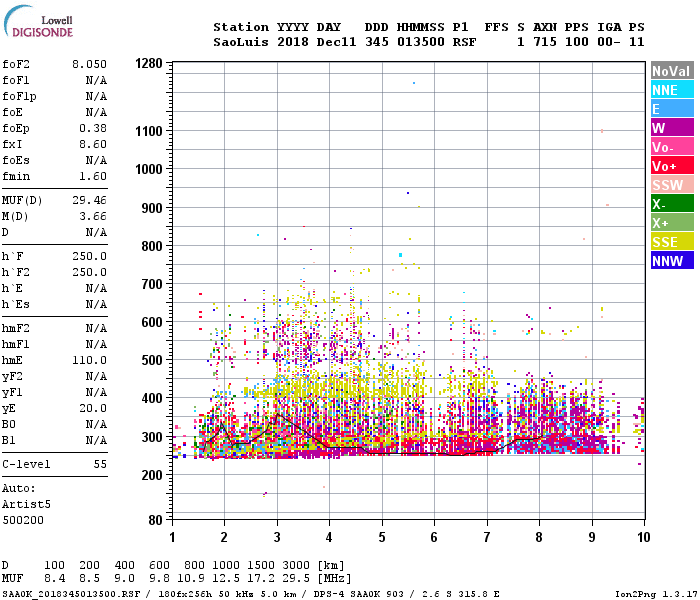The width and height of the screenshot is (700, 600).
Task: Click the 700 y-axis label
Action: [x=152, y=284]
